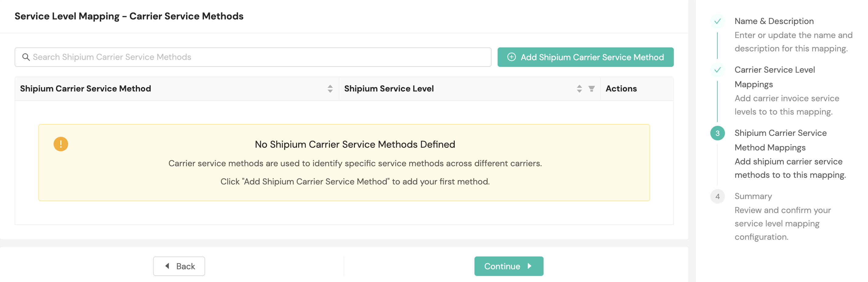The width and height of the screenshot is (868, 282).
Task: Open the Carrier Service Level Mappings step
Action: [x=775, y=77]
